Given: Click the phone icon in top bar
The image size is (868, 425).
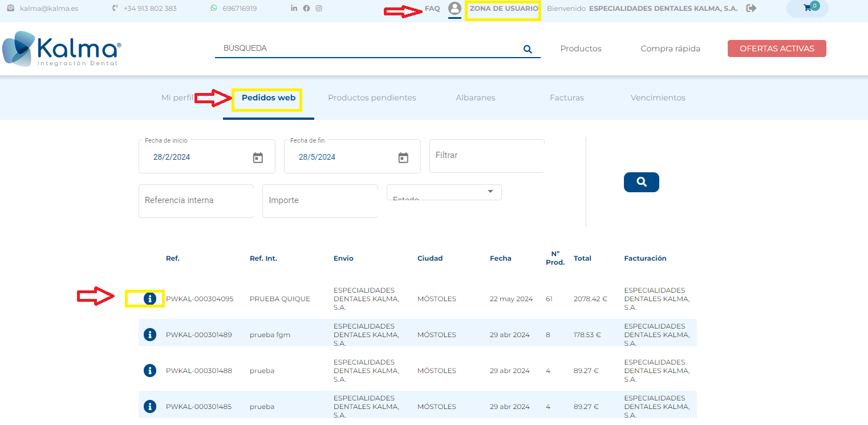Looking at the screenshot, I should click(115, 8).
